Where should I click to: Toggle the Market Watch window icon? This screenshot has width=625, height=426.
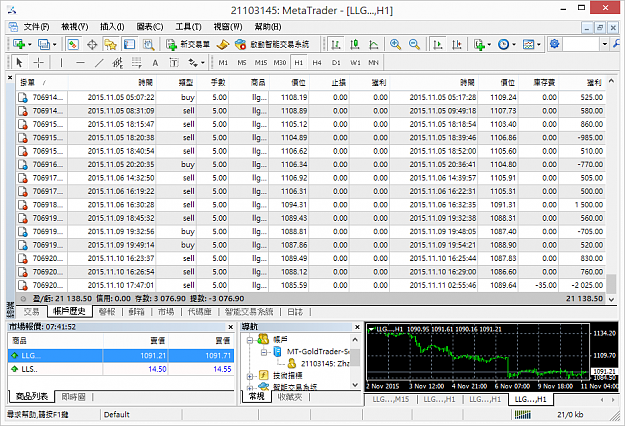73,44
